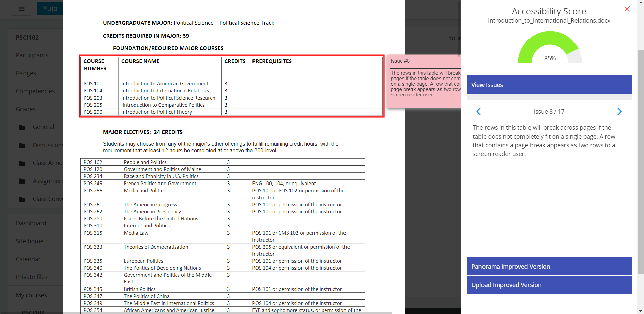The height and width of the screenshot is (314, 644).
Task: Click 'Internet and Politics' course name
Action: click(x=147, y=225)
